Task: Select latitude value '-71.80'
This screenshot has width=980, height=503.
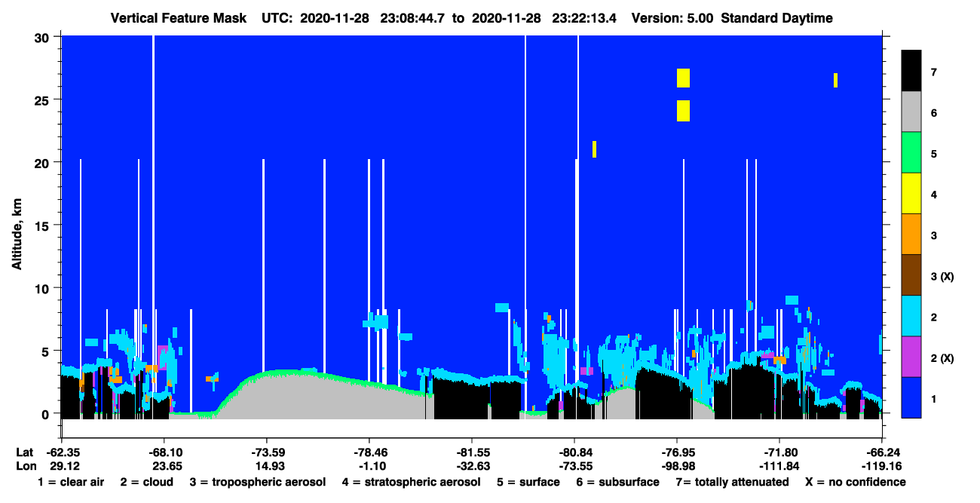Action: tap(779, 452)
